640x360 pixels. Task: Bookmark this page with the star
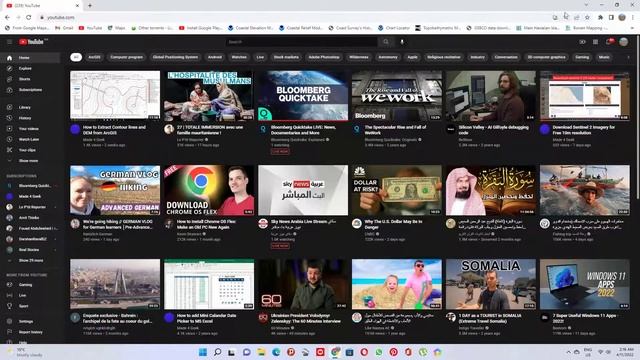587,17
